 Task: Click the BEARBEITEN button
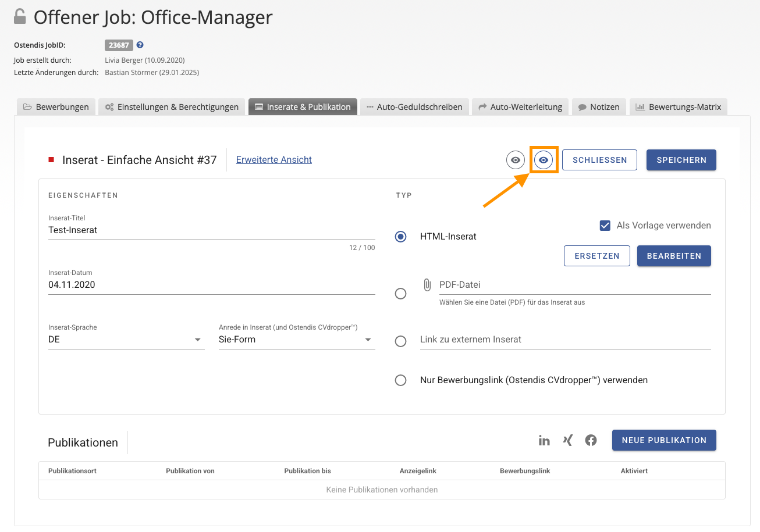674,256
